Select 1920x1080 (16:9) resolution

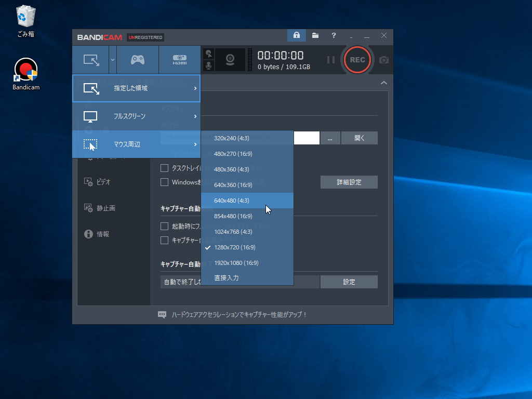(247, 263)
